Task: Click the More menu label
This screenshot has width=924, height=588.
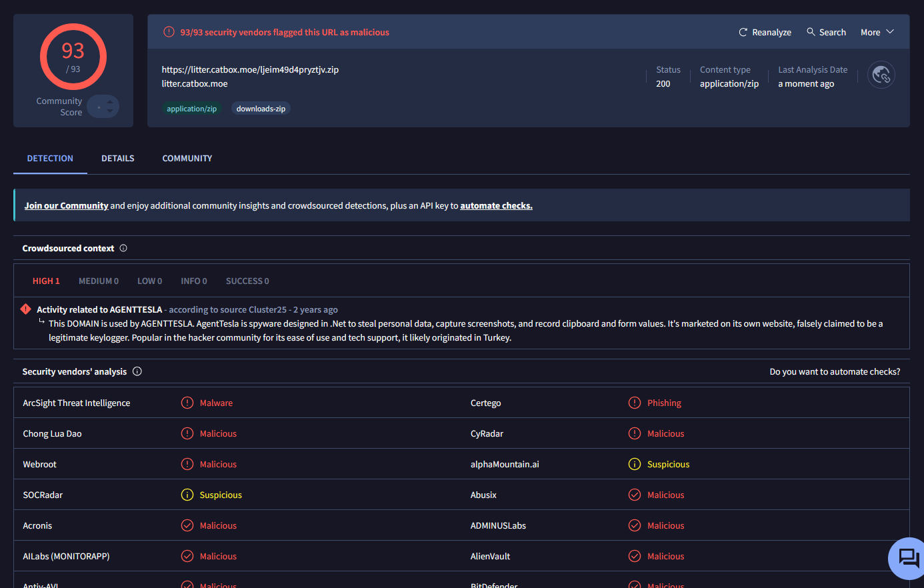Action: coord(870,32)
